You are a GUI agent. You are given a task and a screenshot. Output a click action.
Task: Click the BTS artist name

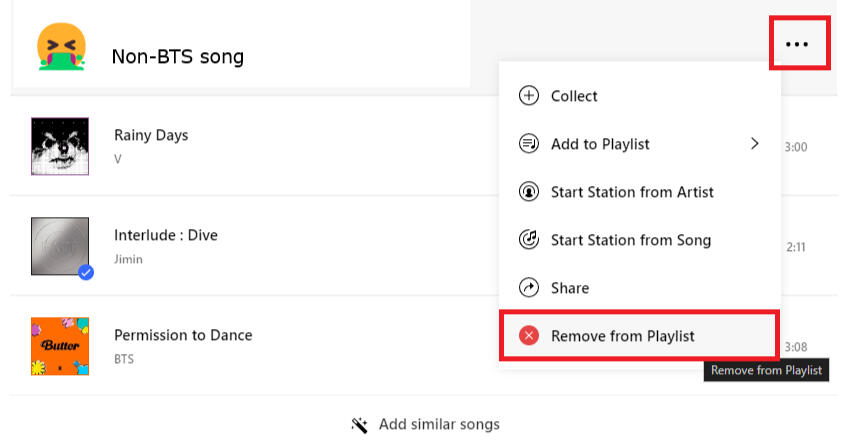click(124, 359)
